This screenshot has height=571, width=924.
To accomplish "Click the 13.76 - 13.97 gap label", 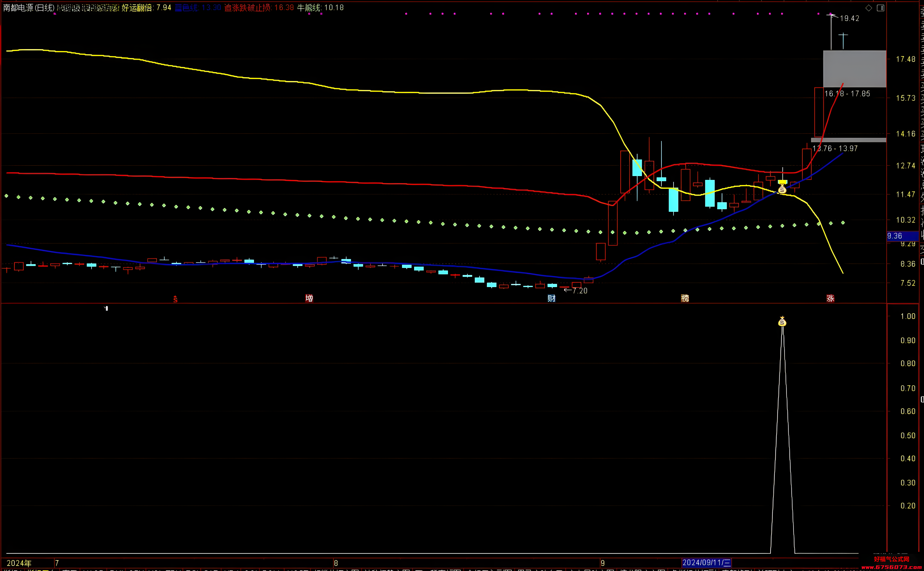I will pos(835,148).
